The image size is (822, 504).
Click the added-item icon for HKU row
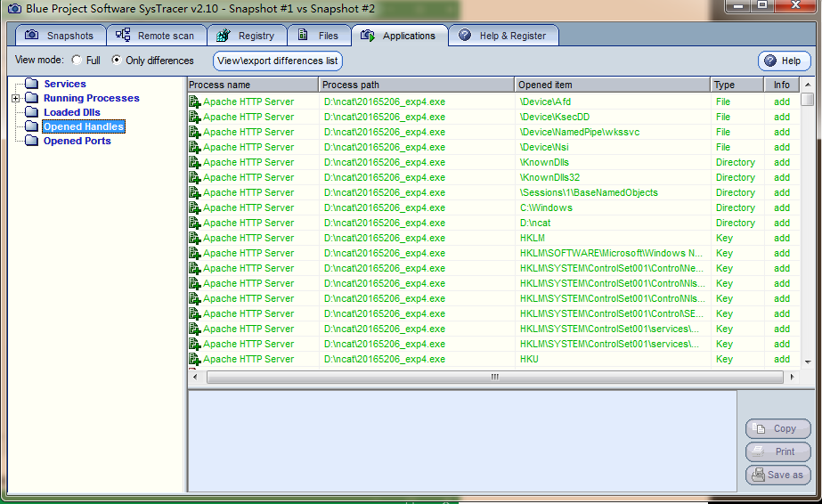tap(195, 360)
